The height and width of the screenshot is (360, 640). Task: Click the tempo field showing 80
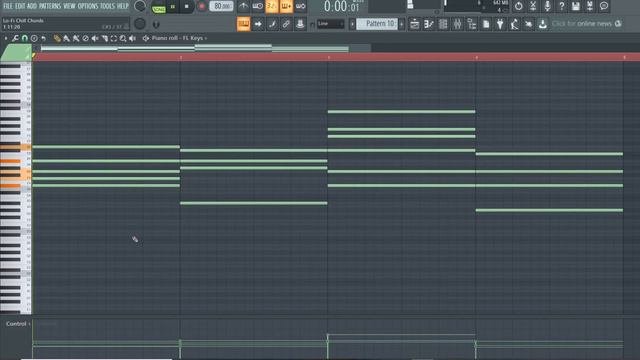[222, 6]
